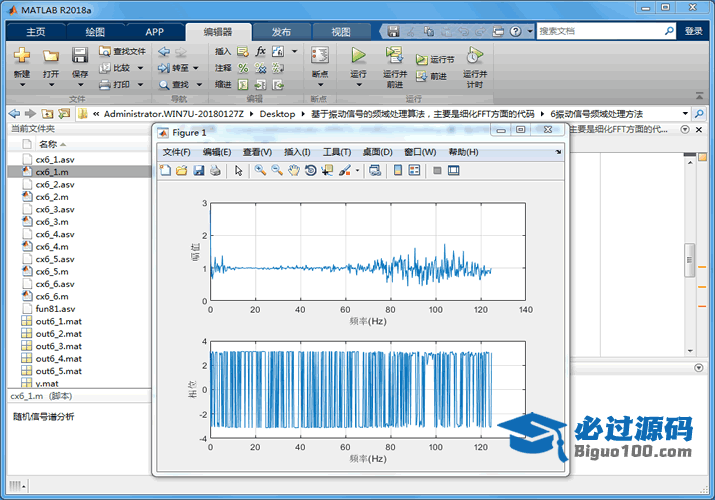Click Run and Time (运行并计时) icon
The height and width of the screenshot is (500, 715).
click(474, 56)
